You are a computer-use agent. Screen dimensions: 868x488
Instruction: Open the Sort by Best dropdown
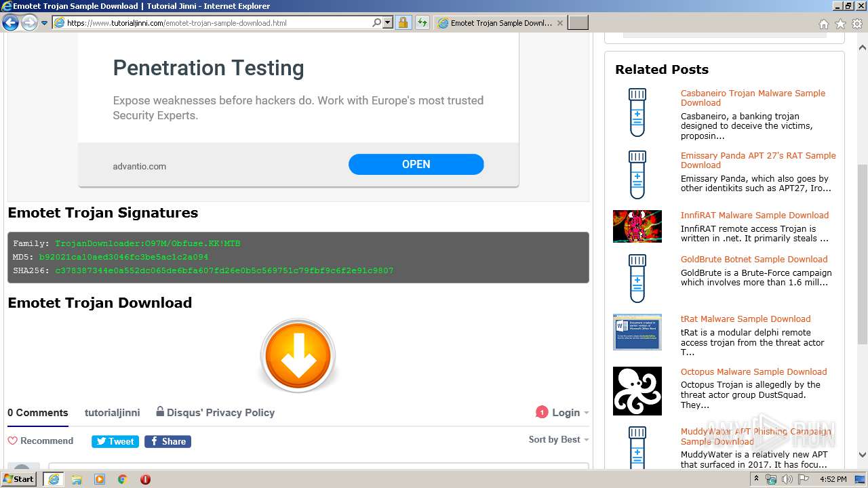click(x=559, y=439)
